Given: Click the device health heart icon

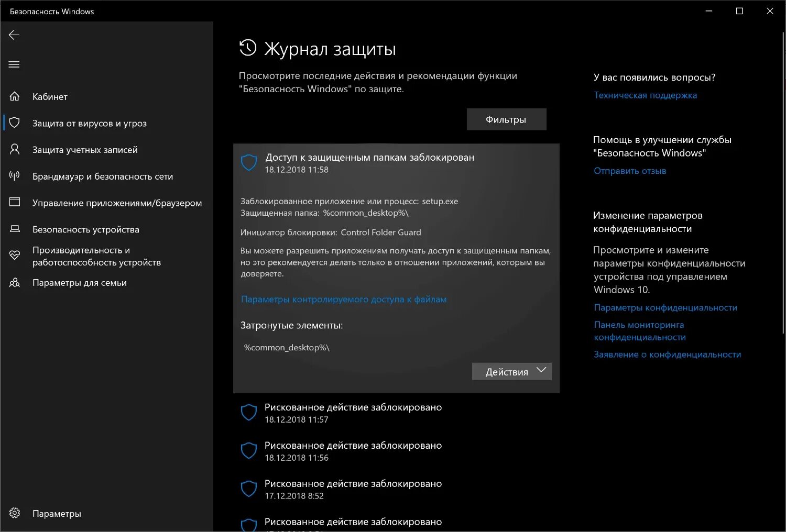Looking at the screenshot, I should (15, 256).
